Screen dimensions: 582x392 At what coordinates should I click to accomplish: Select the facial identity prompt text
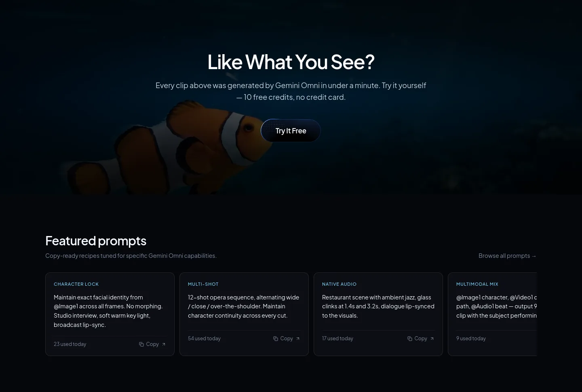109,311
